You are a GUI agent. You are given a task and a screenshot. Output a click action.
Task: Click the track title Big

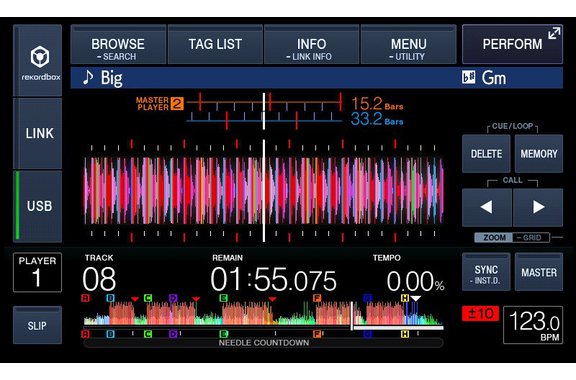point(112,78)
